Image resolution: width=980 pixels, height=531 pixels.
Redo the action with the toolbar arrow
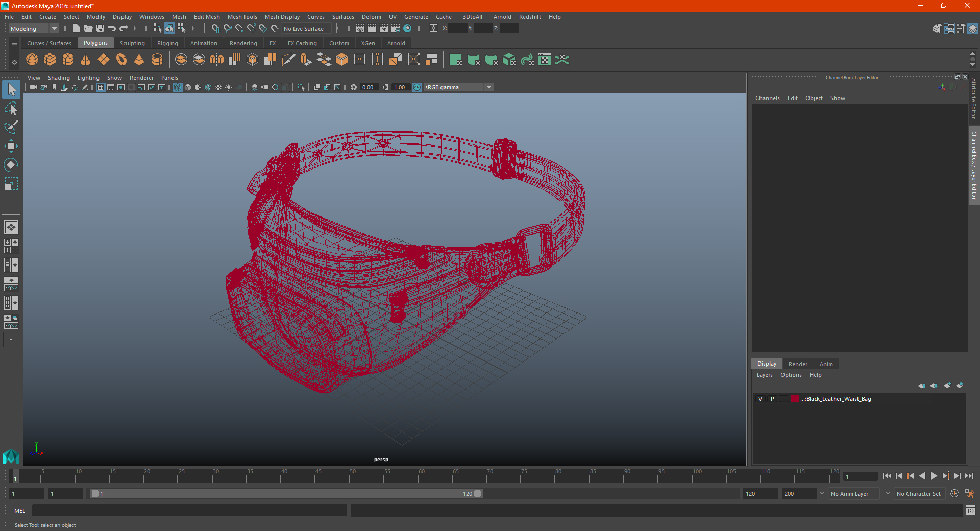pos(124,29)
